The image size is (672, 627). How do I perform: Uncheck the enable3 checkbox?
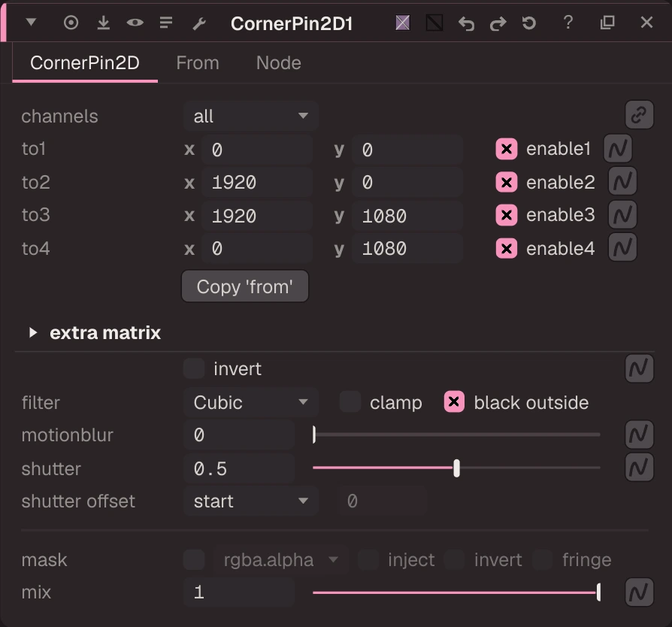click(507, 215)
